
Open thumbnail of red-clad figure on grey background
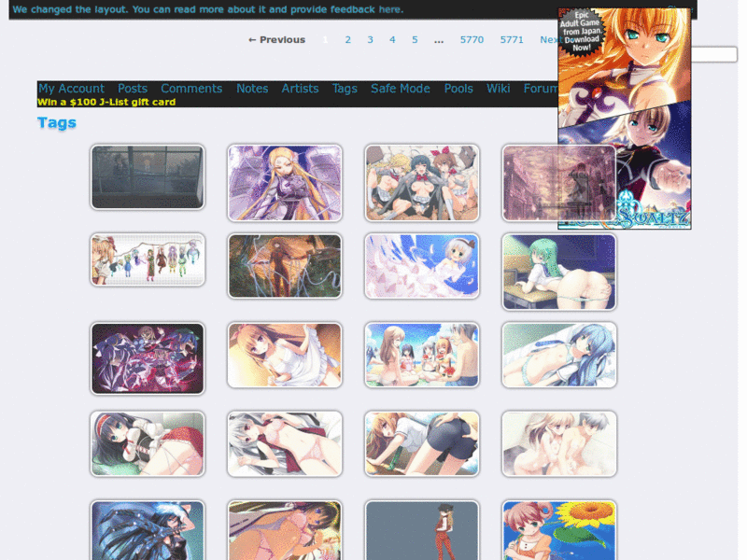(x=422, y=530)
